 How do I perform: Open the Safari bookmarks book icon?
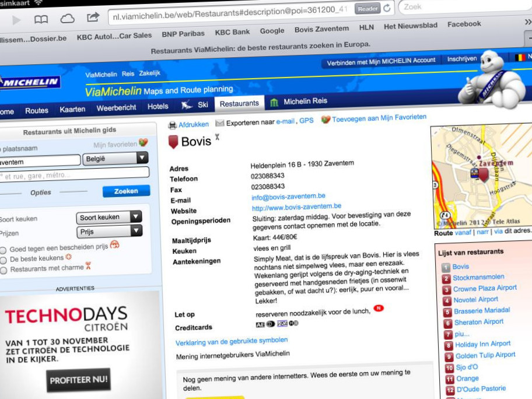pyautogui.click(x=41, y=19)
